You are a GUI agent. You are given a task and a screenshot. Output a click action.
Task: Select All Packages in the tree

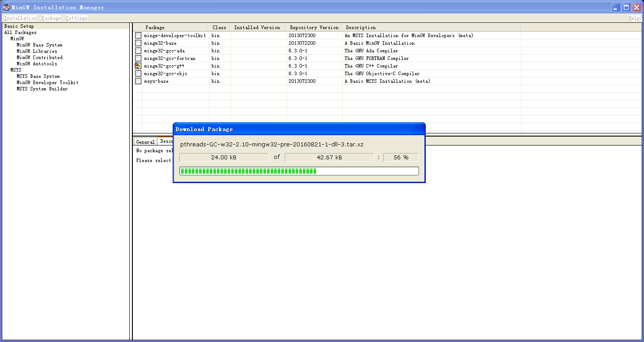21,32
